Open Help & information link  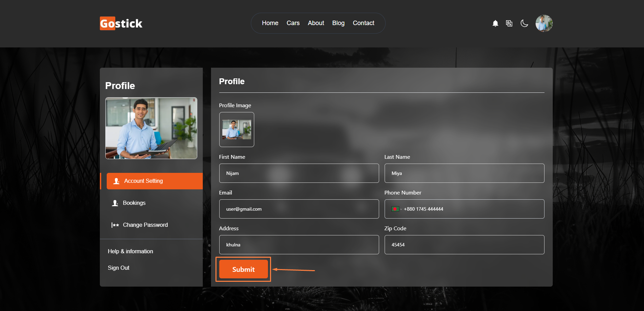[x=130, y=251]
